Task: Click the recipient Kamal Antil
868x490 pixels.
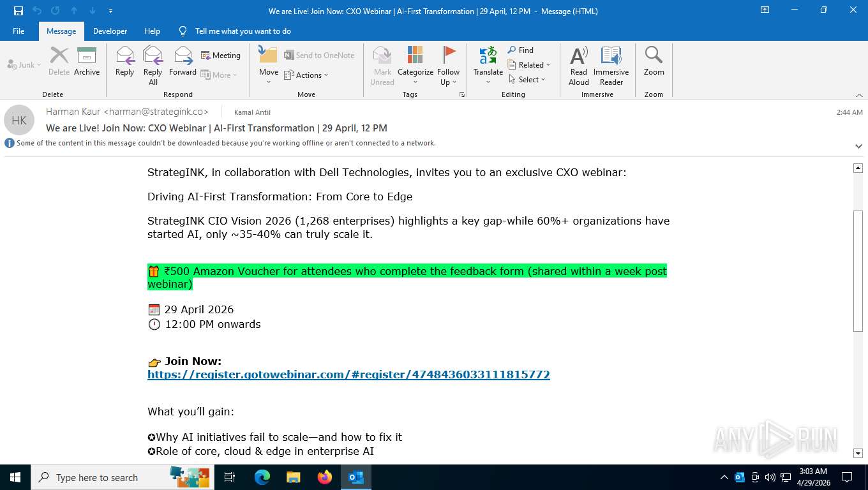Action: click(252, 112)
